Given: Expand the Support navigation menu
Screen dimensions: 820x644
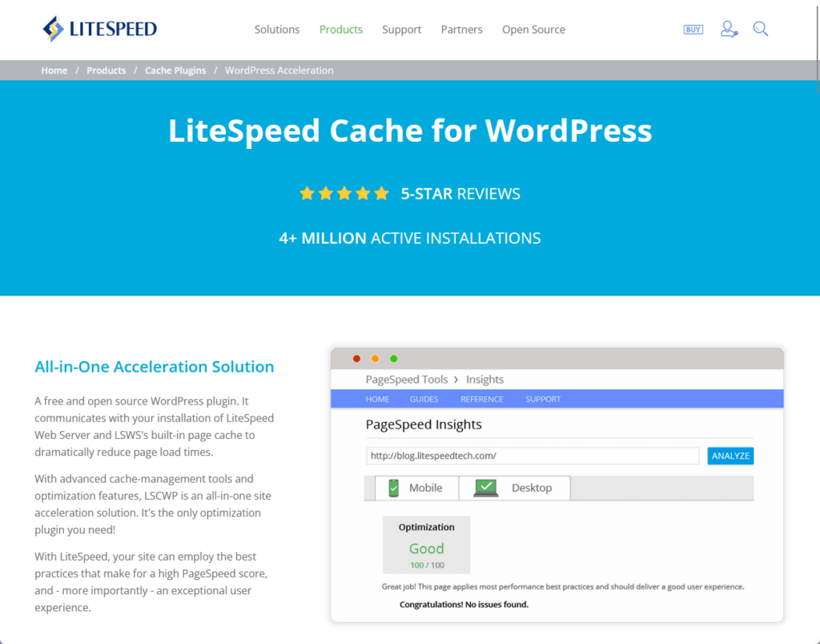Looking at the screenshot, I should (x=401, y=30).
